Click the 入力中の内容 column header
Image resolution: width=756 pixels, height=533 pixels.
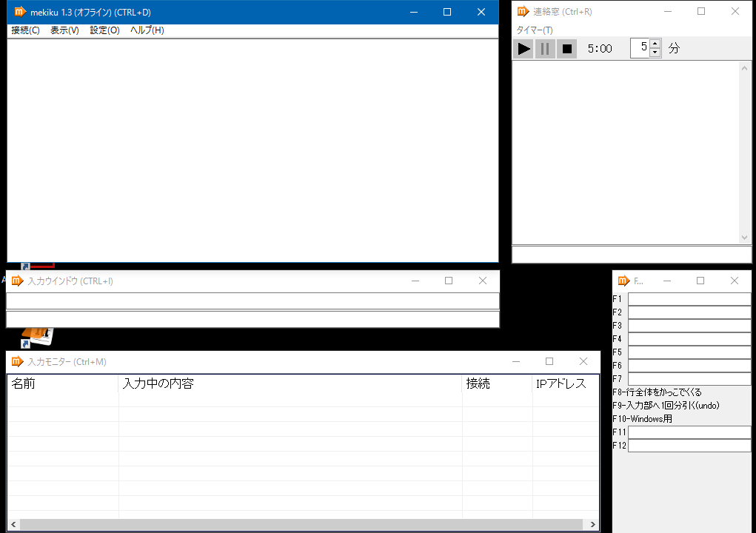tap(290, 383)
